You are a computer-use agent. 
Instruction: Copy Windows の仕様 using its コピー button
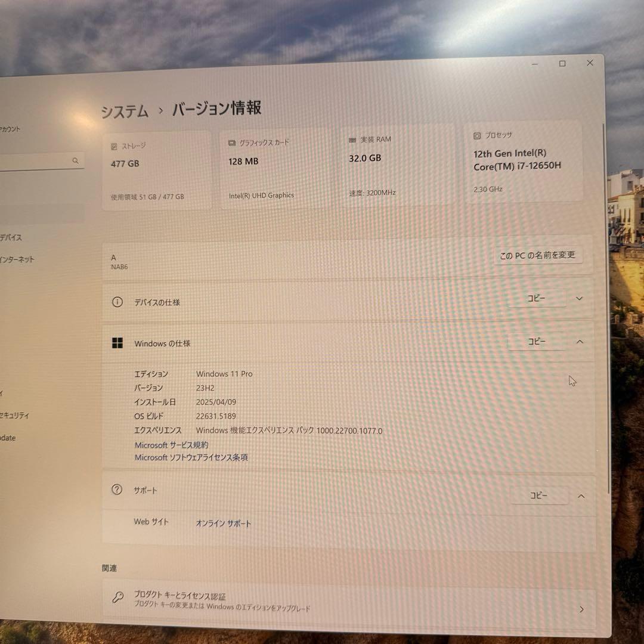point(536,340)
